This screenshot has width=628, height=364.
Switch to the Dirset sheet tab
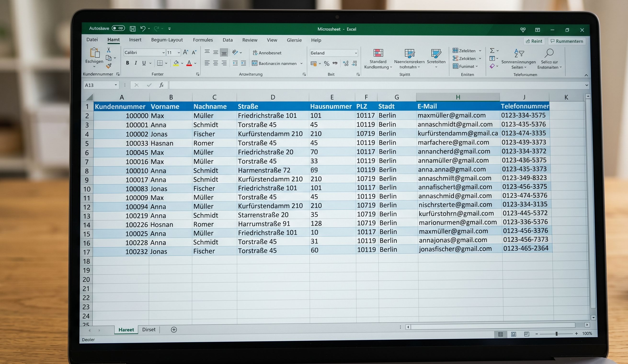[x=149, y=329]
